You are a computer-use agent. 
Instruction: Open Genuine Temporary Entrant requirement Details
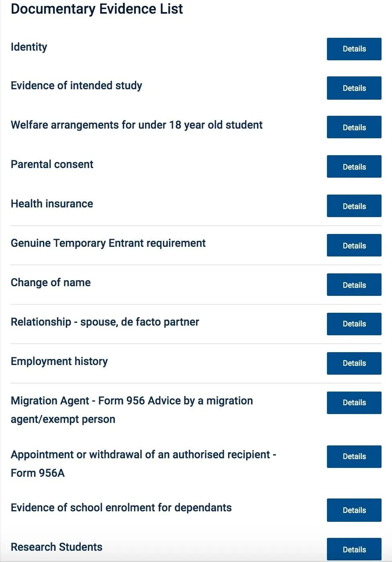point(354,245)
